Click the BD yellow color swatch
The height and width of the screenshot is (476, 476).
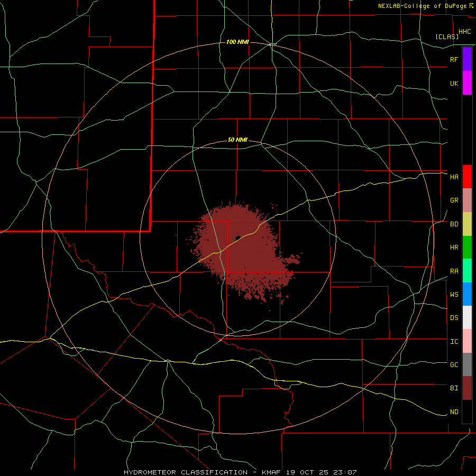click(467, 224)
